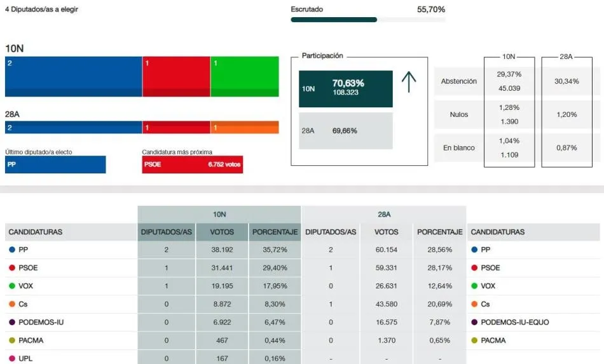Click the blue PP dot in left candidaturas column
This screenshot has height=364, width=604.
(11, 250)
